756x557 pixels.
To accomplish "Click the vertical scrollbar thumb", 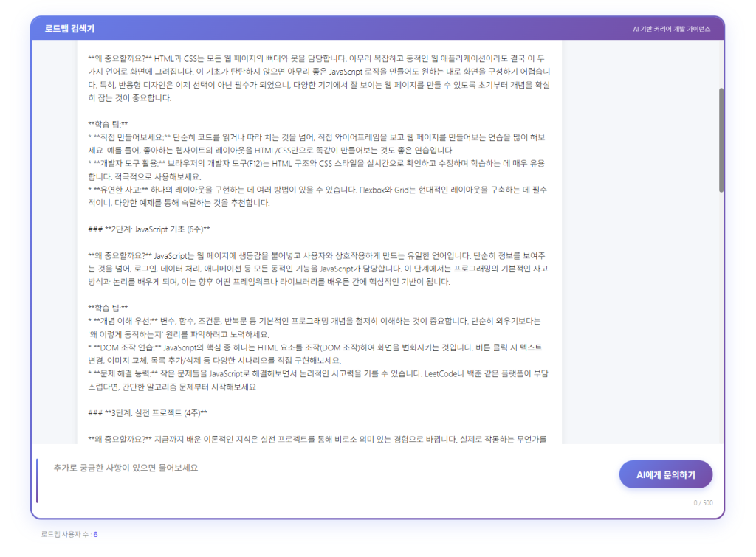I will (x=721, y=140).
